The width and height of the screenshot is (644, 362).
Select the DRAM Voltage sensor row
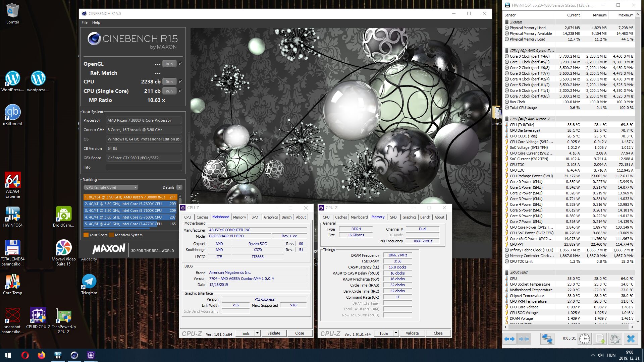(569, 318)
